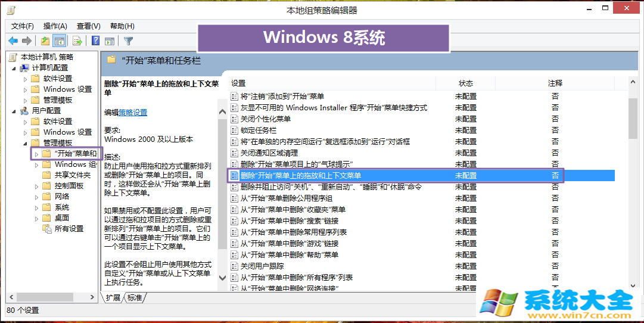Click folder icon of 桌面
Screen dimensions: 644x323
47,218
